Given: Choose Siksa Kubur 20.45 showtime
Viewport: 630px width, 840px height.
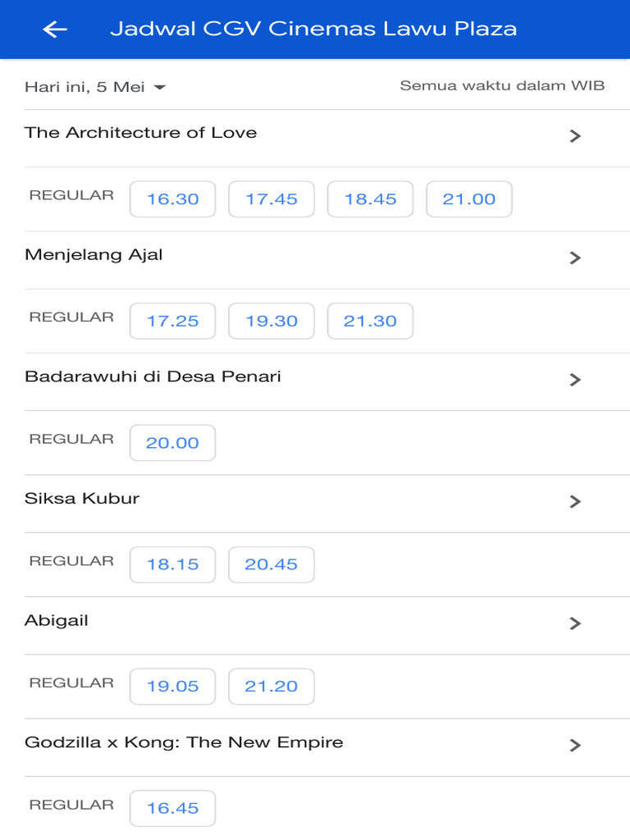Looking at the screenshot, I should point(272,564).
